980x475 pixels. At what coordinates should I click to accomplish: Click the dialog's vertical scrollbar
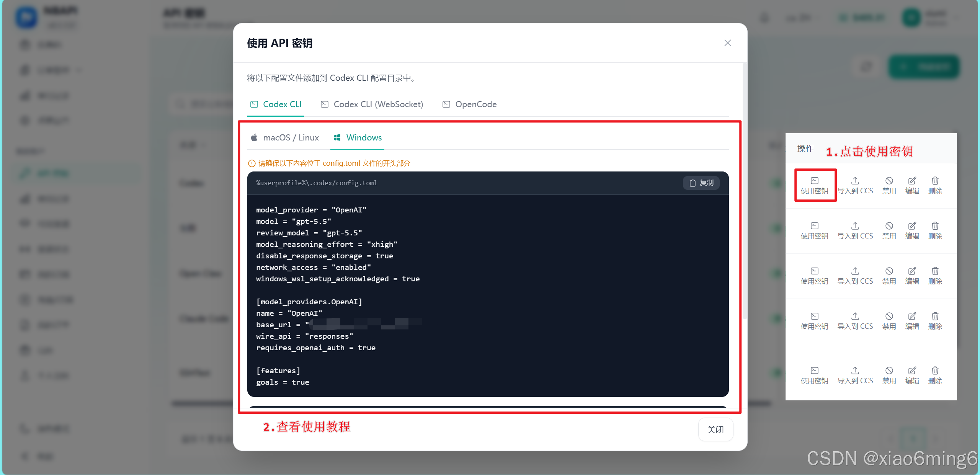tap(745, 191)
